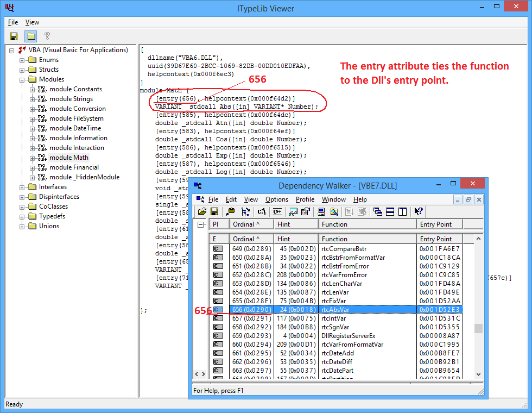Toggle Full Paths c:\ icon in Dependency Walker
532x413 pixels.
pyautogui.click(x=261, y=211)
